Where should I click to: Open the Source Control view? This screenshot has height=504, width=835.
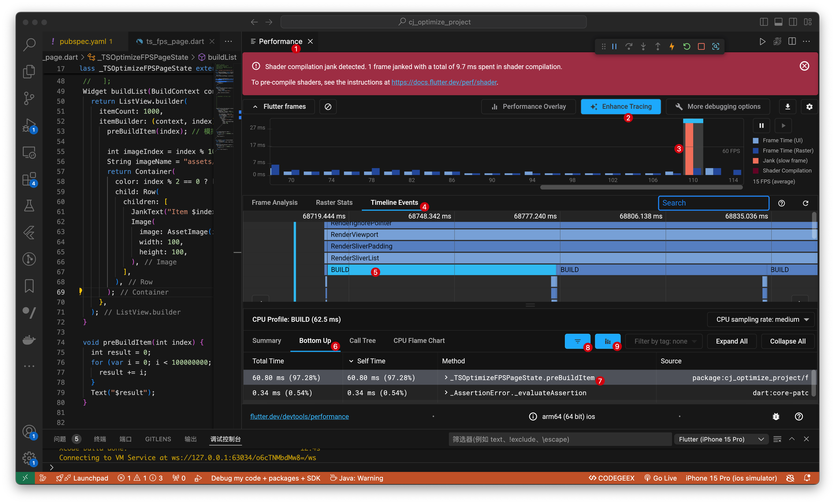[x=30, y=98]
